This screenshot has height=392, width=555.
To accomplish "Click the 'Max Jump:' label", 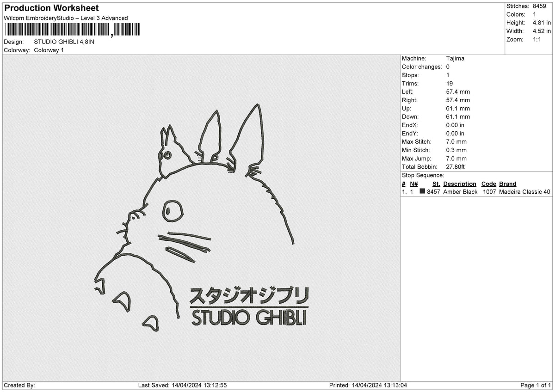I will point(415,158).
